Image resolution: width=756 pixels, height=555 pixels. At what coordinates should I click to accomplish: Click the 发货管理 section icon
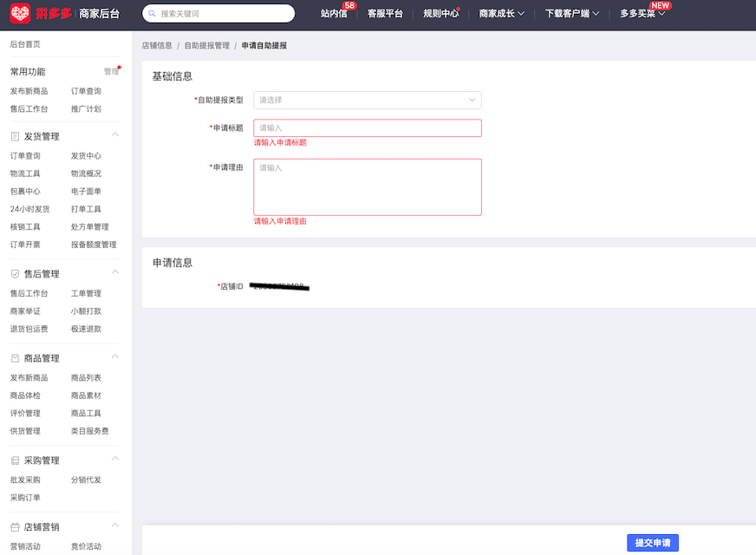click(x=15, y=136)
